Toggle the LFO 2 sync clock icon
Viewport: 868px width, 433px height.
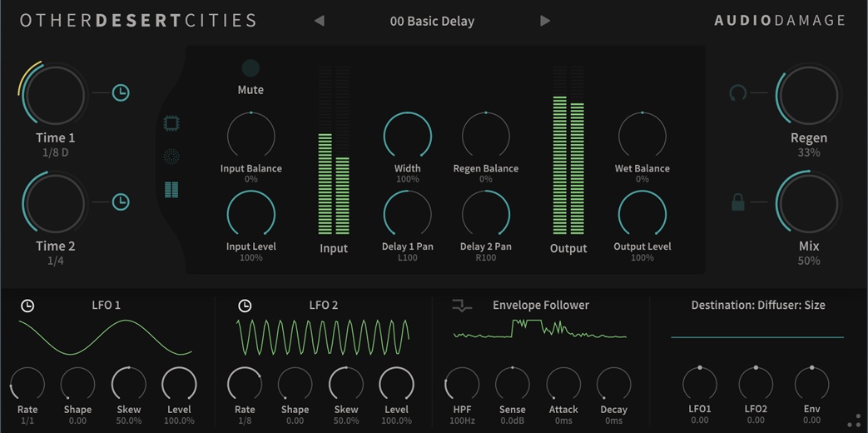(x=245, y=306)
